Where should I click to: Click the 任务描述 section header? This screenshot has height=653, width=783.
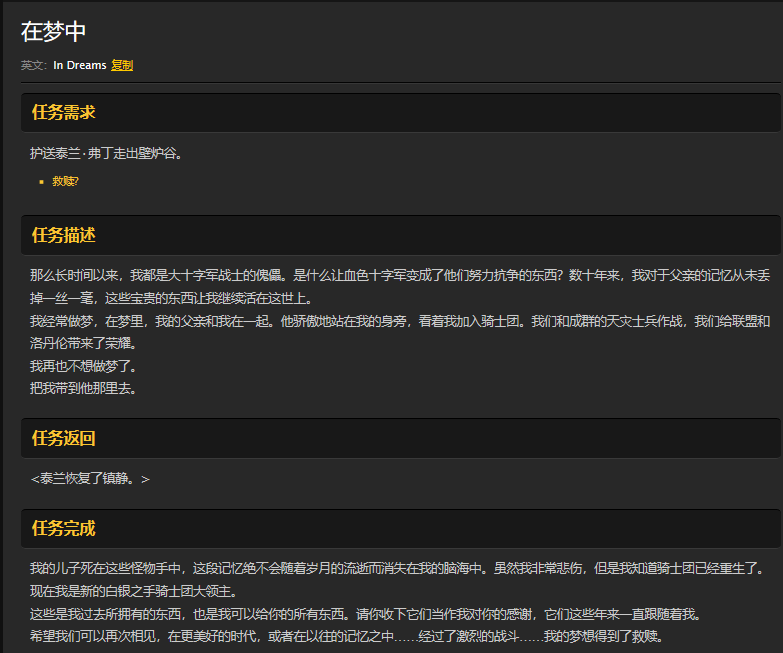click(x=64, y=235)
